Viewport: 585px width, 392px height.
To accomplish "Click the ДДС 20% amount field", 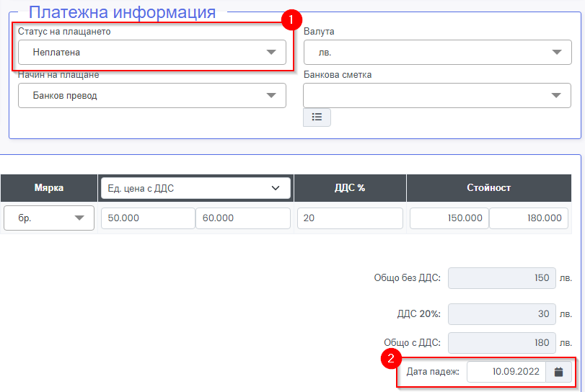I will click(x=502, y=314).
